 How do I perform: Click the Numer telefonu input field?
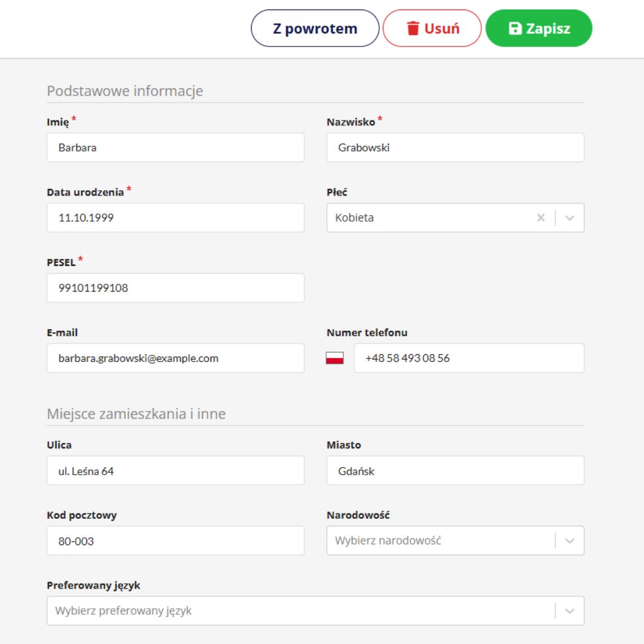pyautogui.click(x=469, y=358)
